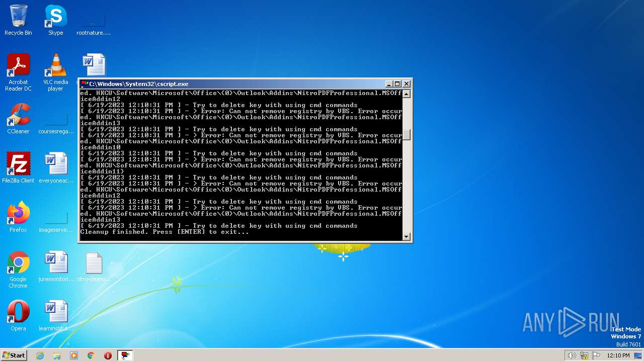
Task: Minimize the cscript.exe window
Action: (x=388, y=84)
